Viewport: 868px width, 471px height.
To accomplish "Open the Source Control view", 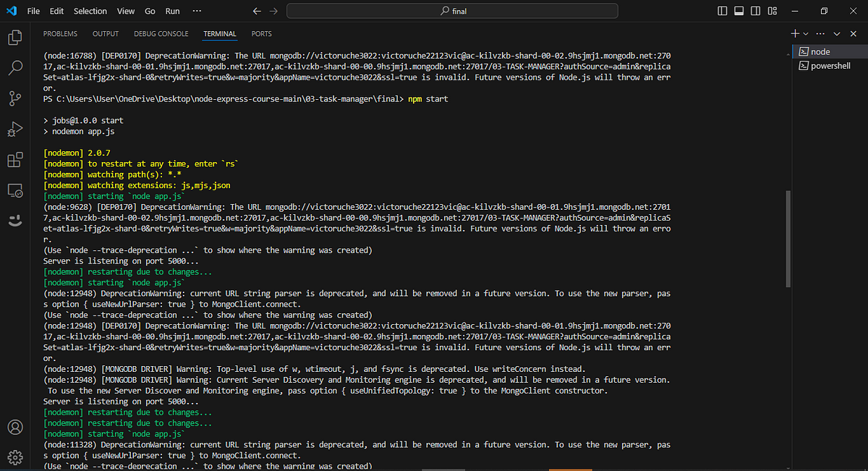I will (x=15, y=98).
